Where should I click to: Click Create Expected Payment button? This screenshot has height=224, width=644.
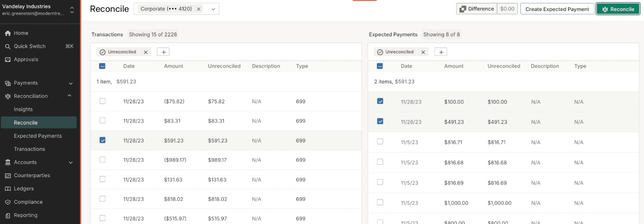coord(557,9)
